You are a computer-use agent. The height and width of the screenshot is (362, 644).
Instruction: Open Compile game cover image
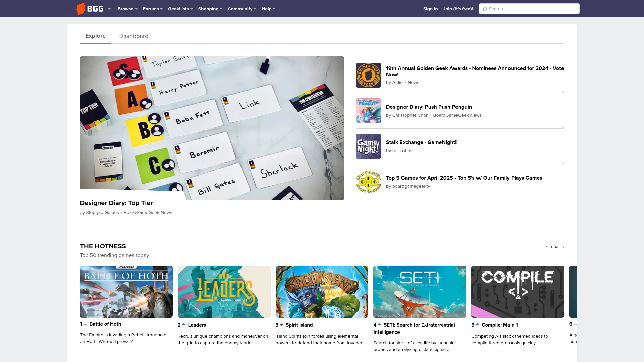[x=518, y=292]
